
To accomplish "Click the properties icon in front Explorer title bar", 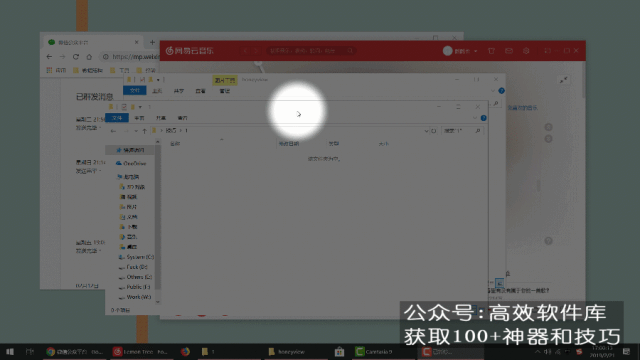I will click(x=124, y=107).
